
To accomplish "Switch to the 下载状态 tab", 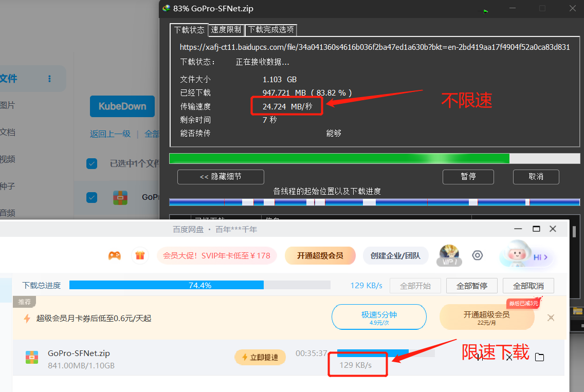I will click(x=189, y=30).
